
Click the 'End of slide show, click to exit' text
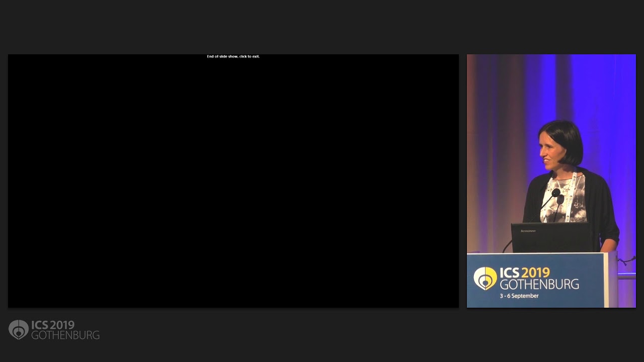pyautogui.click(x=233, y=56)
